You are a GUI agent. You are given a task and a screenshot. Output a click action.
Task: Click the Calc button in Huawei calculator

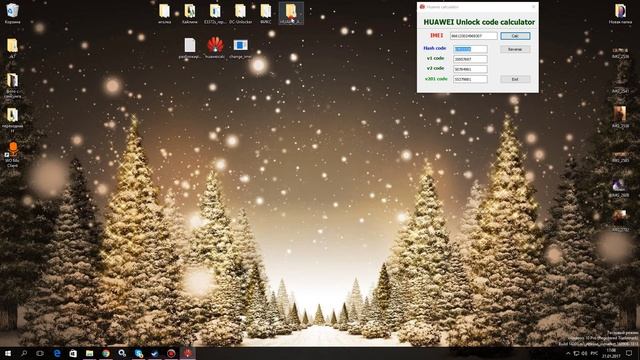(x=515, y=36)
